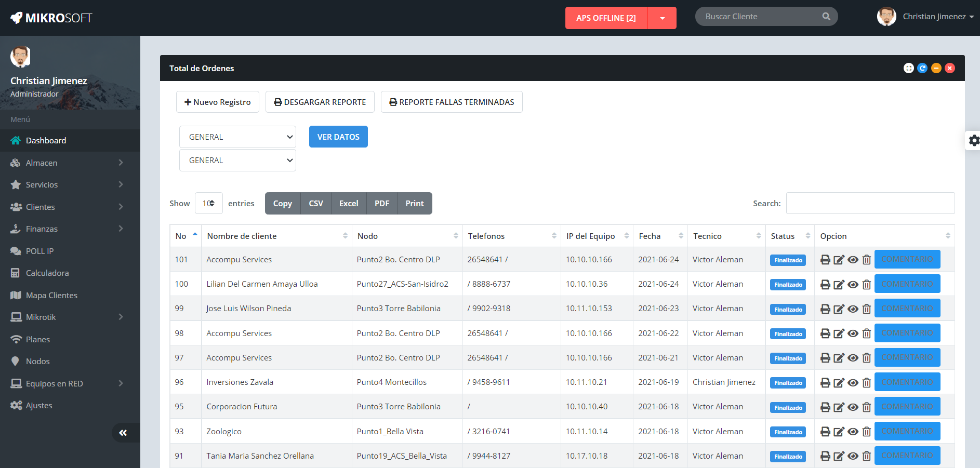Expand the Finanzas menu
Image resolution: width=980 pixels, height=468 pixels.
70,229
